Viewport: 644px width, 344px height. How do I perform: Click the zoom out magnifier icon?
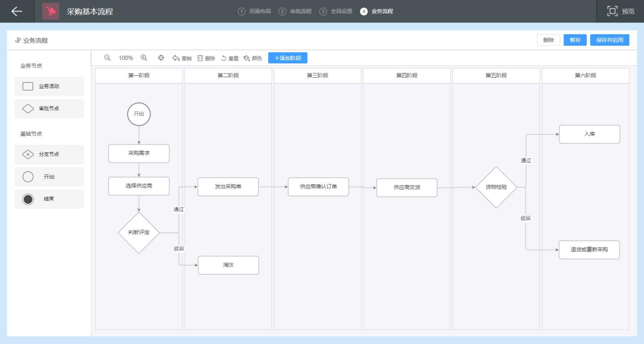click(107, 58)
